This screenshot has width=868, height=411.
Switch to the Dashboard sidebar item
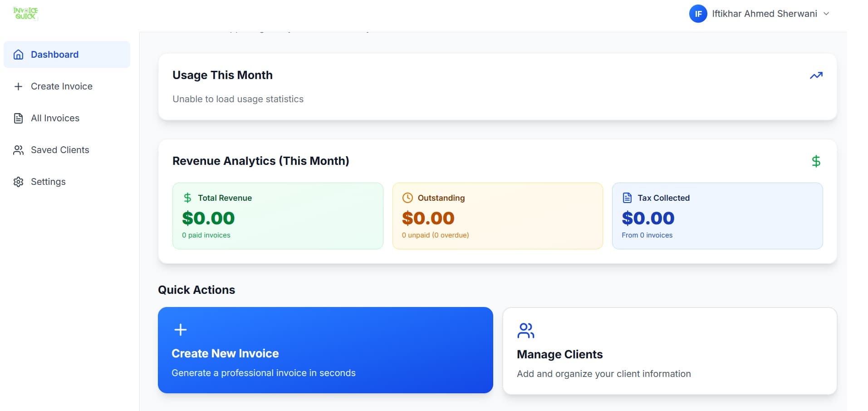pos(54,54)
